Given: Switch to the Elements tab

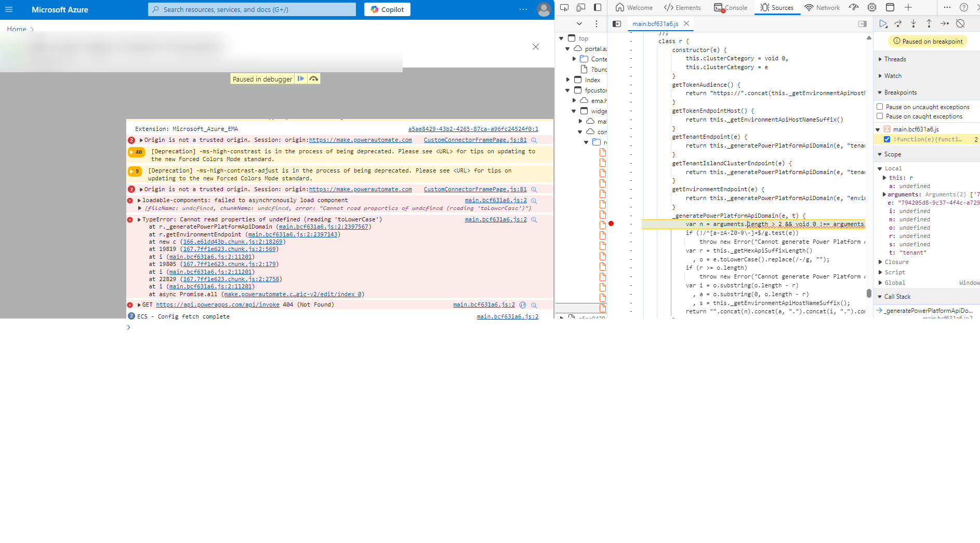Looking at the screenshot, I should [x=682, y=7].
